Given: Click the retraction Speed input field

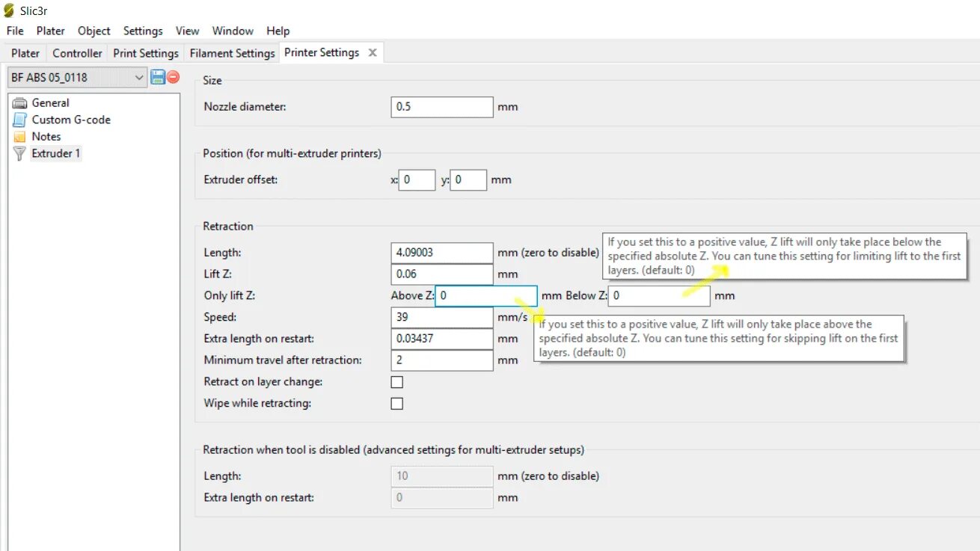Looking at the screenshot, I should pos(442,317).
